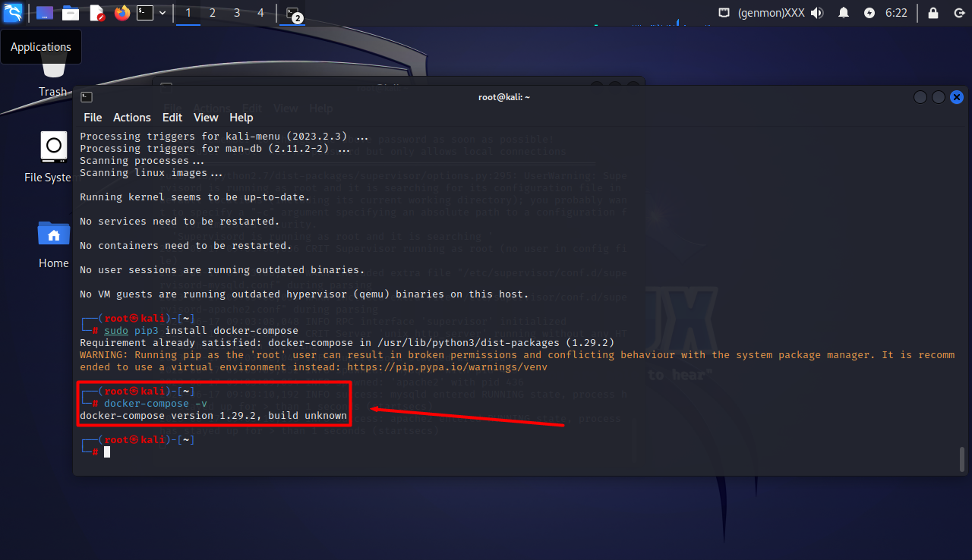This screenshot has width=972, height=560.
Task: Lock the screen with padlock icon
Action: point(933,13)
